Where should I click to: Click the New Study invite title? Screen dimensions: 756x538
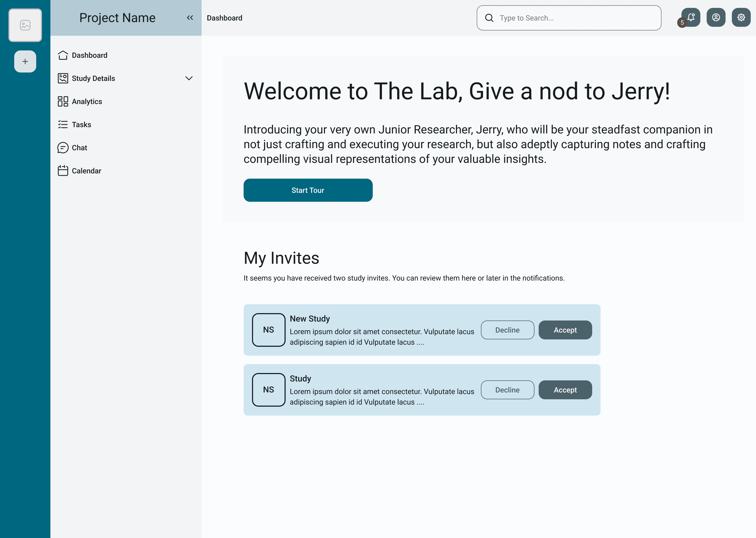point(310,319)
